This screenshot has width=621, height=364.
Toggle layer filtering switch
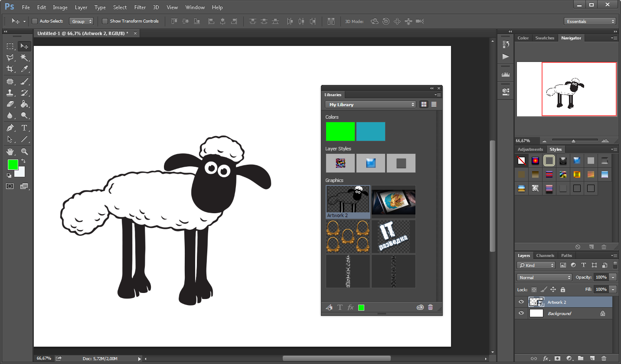[x=615, y=265]
